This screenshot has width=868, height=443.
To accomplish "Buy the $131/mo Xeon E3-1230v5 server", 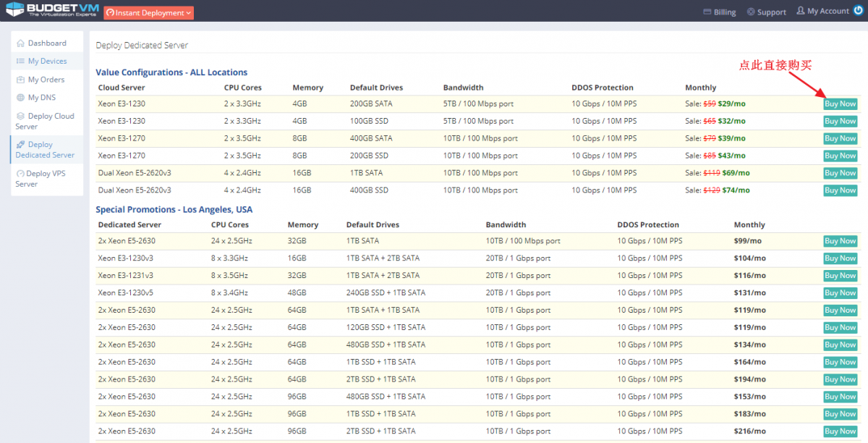I will click(x=840, y=293).
